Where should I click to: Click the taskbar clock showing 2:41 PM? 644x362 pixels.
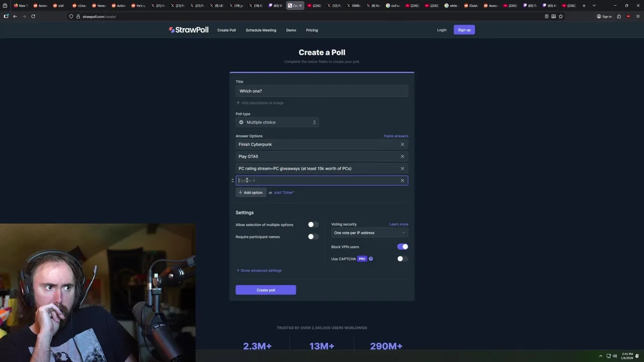[x=627, y=356]
